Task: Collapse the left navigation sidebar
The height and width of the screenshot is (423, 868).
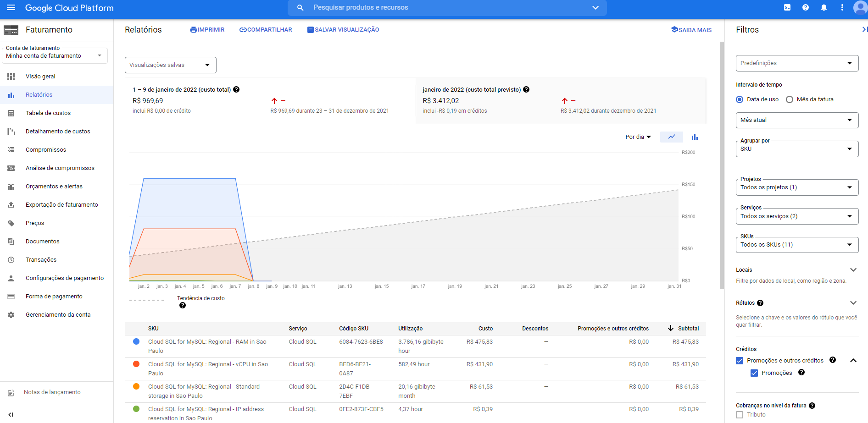Action: pos(11,414)
